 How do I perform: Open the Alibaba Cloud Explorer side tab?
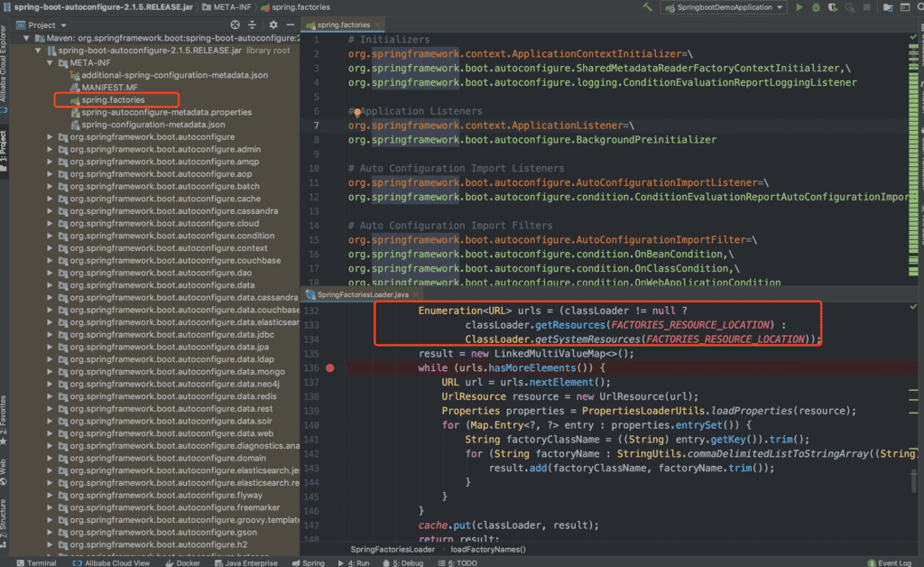click(4, 68)
